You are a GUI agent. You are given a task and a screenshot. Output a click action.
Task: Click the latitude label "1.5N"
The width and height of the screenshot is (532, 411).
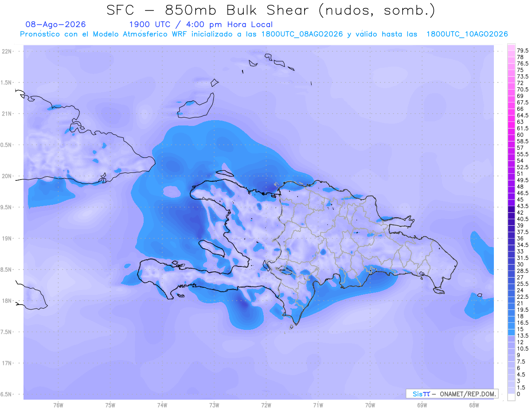tap(7, 82)
